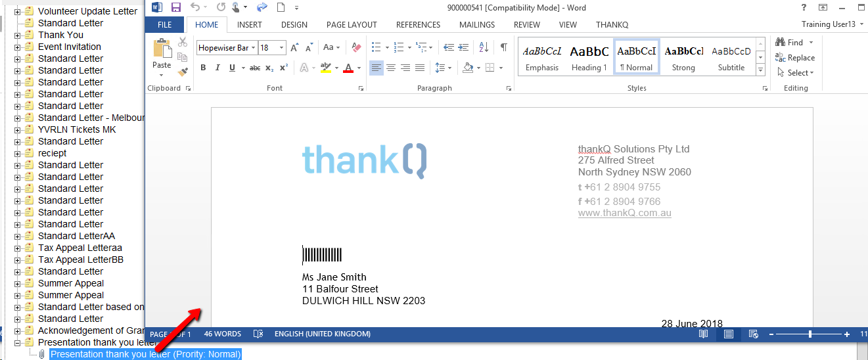Viewport: 868px width, 360px height.
Task: Increase font size with Grow Font
Action: pyautogui.click(x=294, y=47)
